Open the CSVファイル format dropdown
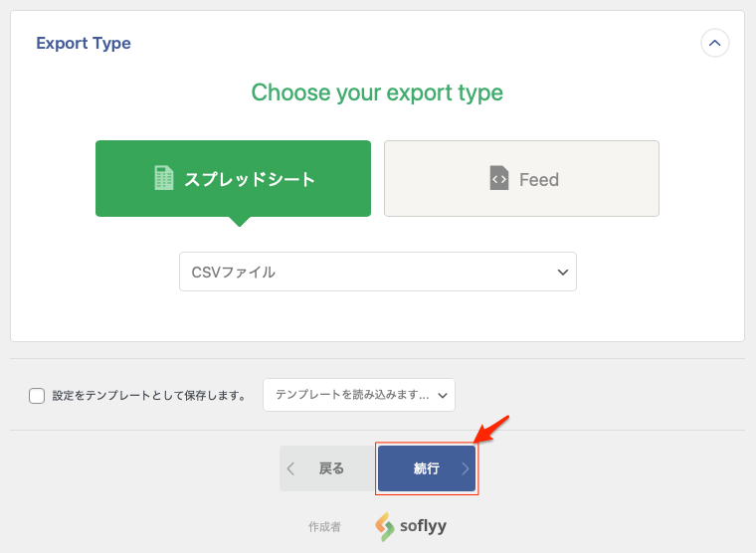756x553 pixels. click(x=377, y=272)
